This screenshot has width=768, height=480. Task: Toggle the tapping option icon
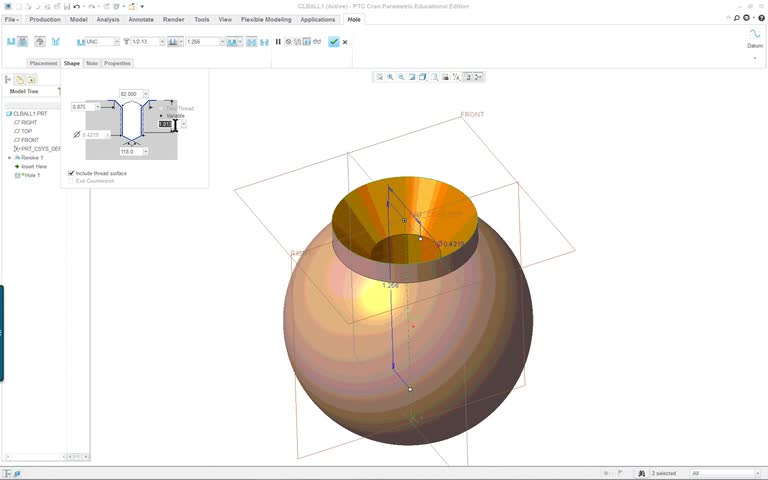[40, 42]
